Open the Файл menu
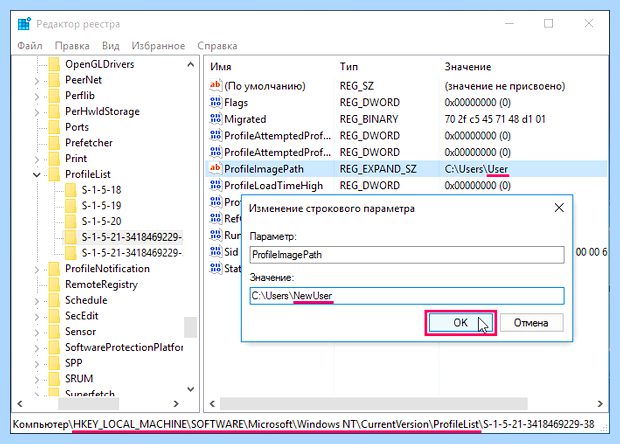Screen dimensions: 620x444 [x=30, y=46]
